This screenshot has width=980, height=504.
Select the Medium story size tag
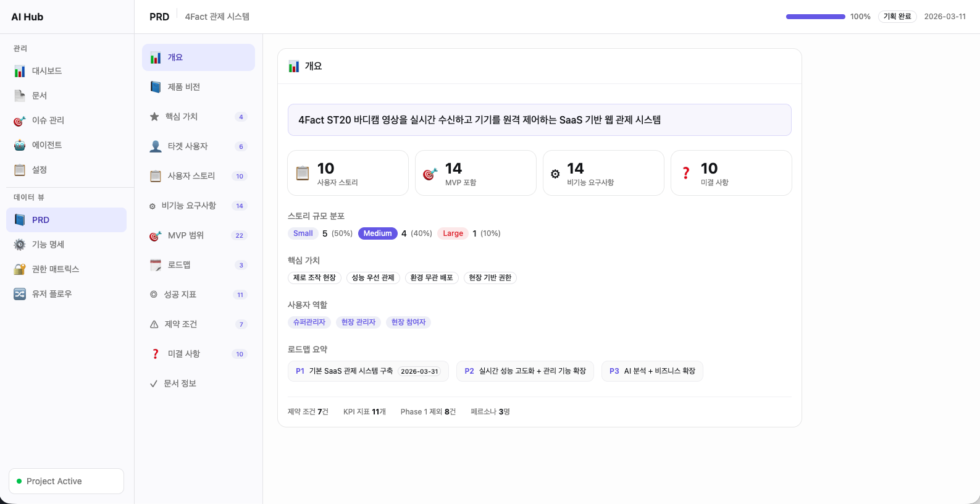click(377, 233)
